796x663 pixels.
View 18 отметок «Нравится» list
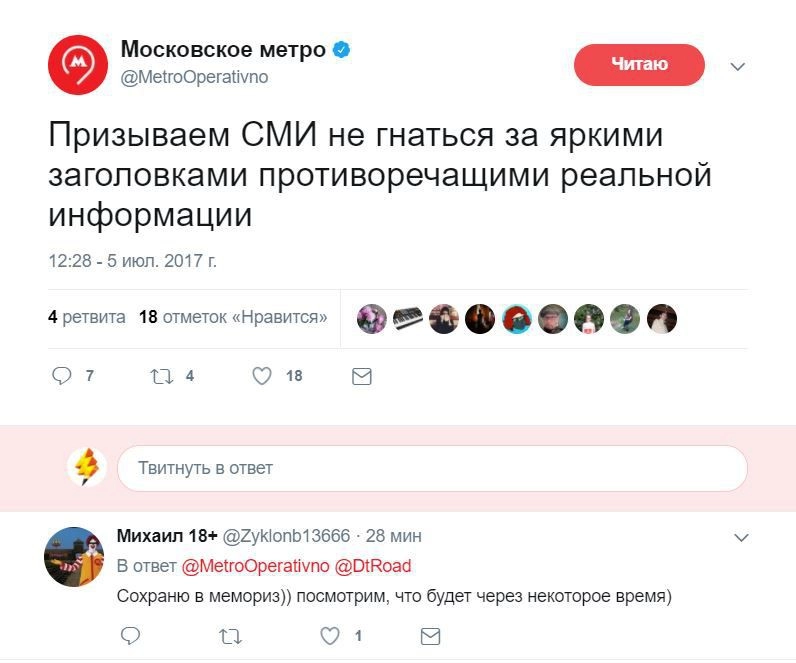(233, 318)
